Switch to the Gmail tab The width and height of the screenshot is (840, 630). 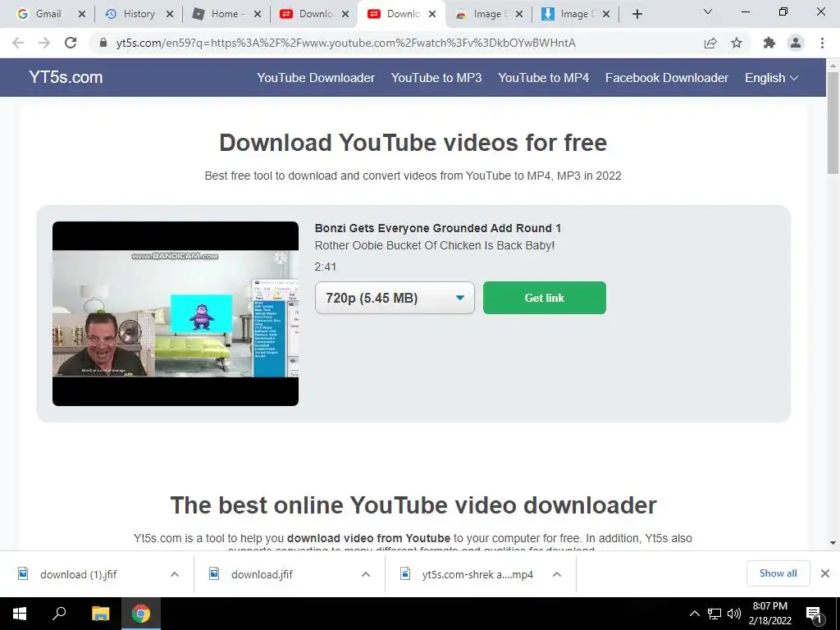point(48,14)
